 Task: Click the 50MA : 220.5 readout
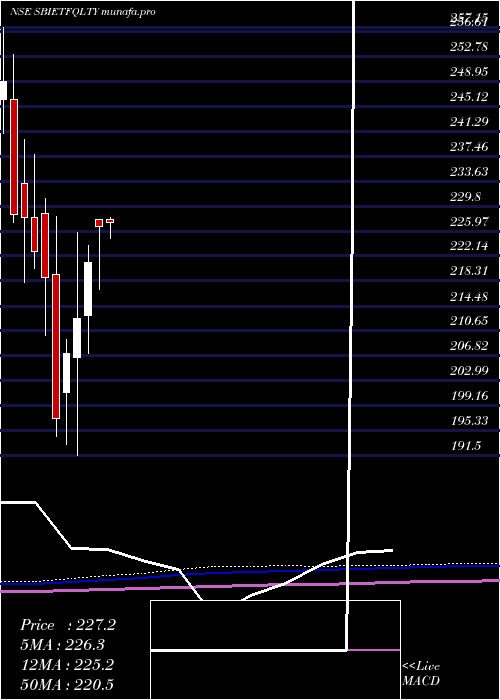67,684
